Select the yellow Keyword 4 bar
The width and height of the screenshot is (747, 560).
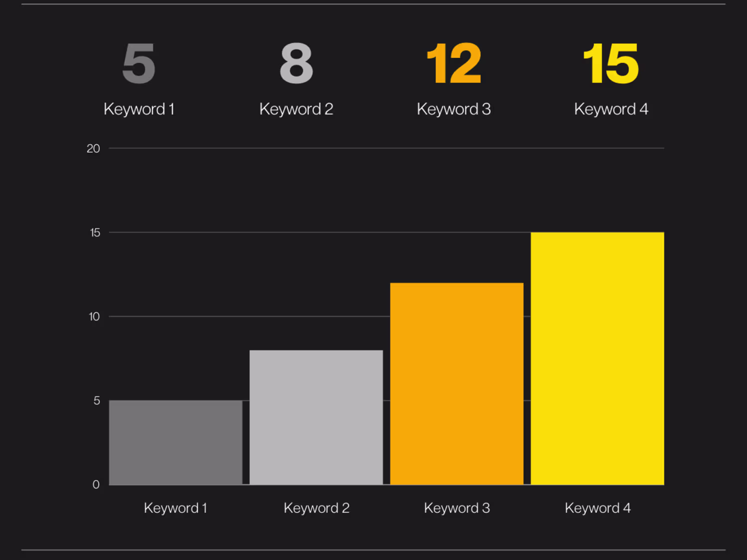tap(597, 358)
